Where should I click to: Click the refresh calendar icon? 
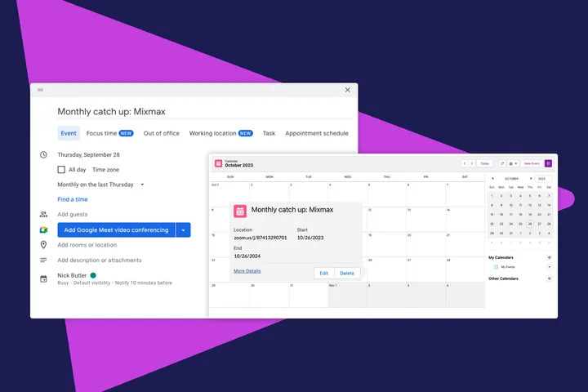(502, 163)
